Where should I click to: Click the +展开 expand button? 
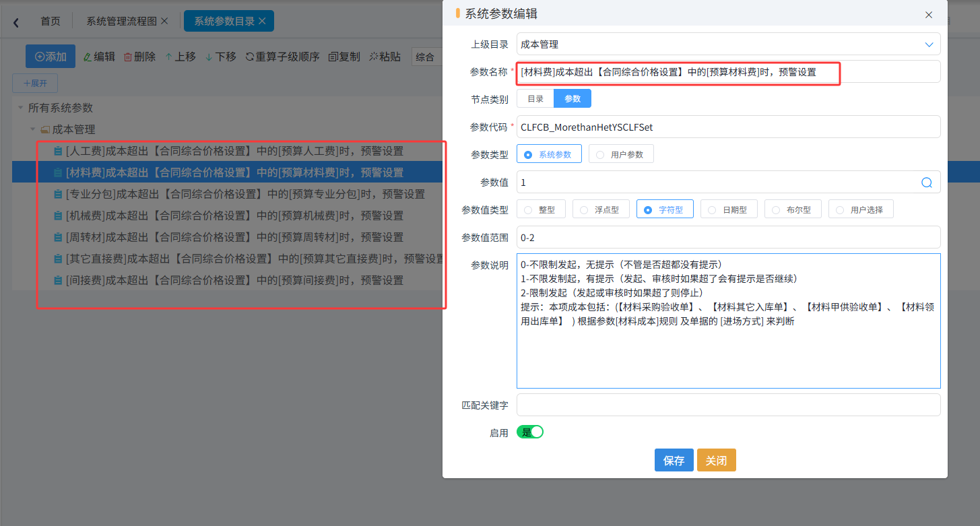[35, 84]
